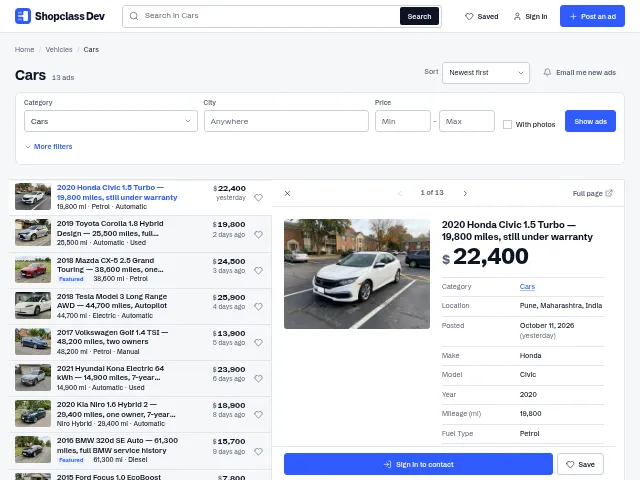Enable the With photos checkbox
Viewport: 640px width, 480px height.
(x=507, y=124)
